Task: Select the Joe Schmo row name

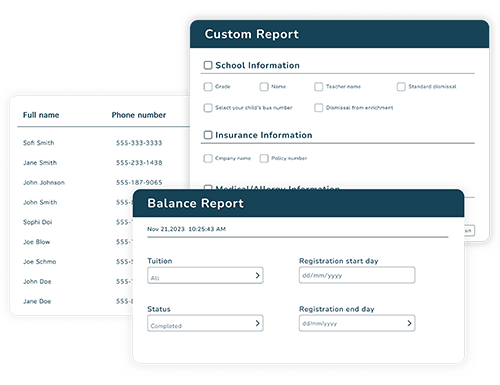Action: point(39,262)
